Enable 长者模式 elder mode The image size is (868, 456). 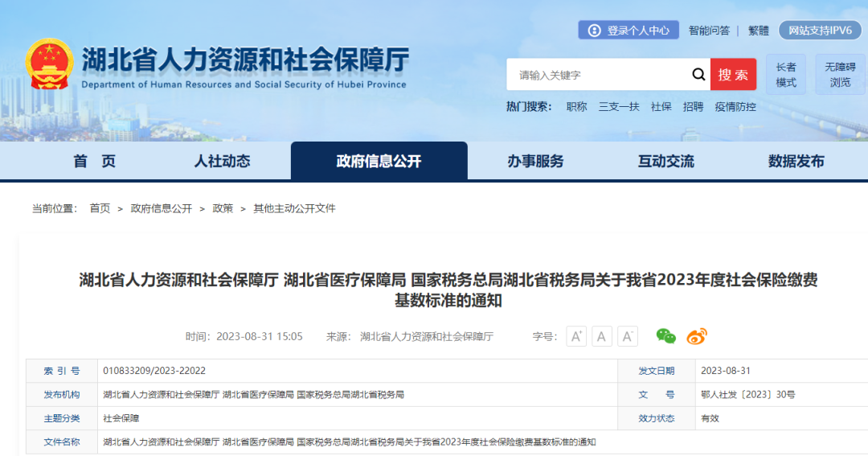785,74
